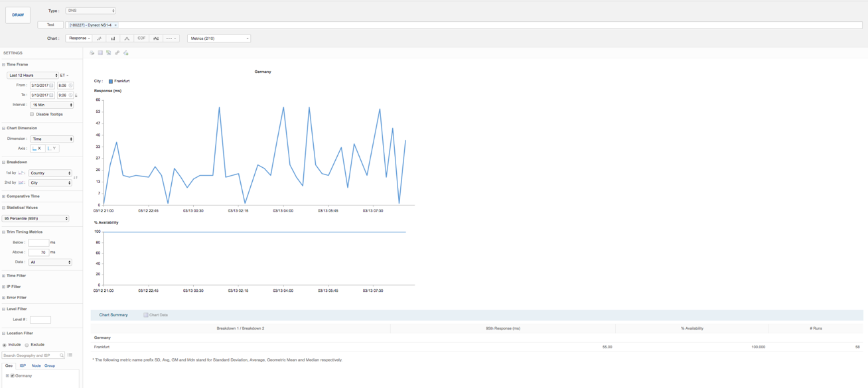Click the Test button

pyautogui.click(x=50, y=25)
